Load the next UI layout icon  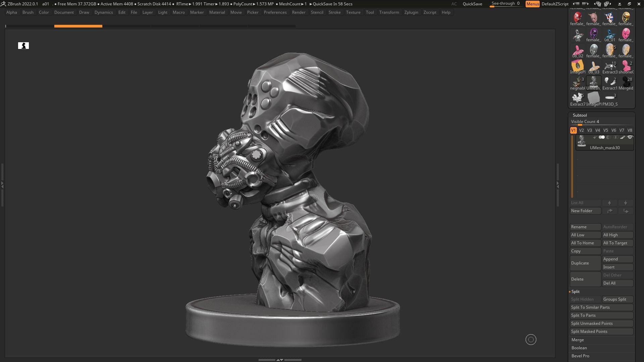(x=607, y=4)
